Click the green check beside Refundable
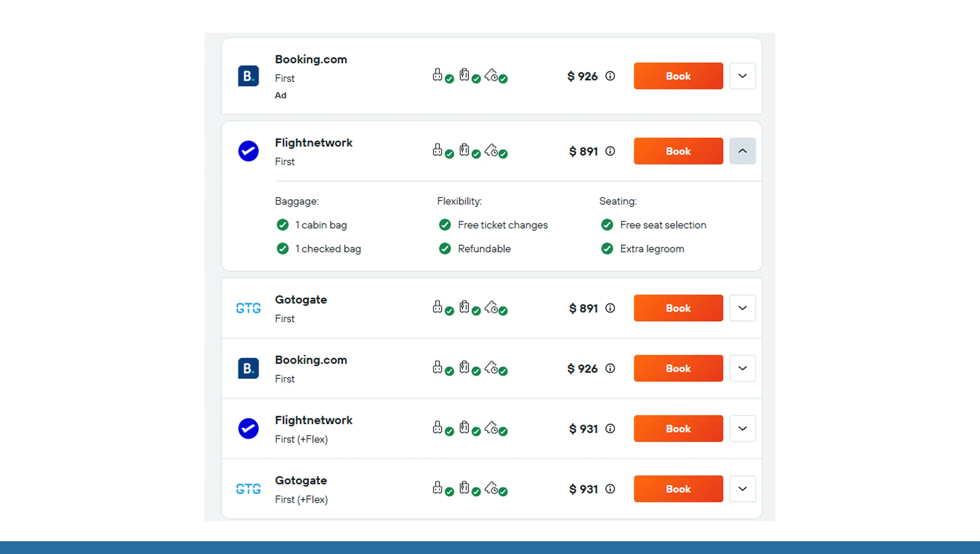This screenshot has width=980, height=554. point(445,248)
